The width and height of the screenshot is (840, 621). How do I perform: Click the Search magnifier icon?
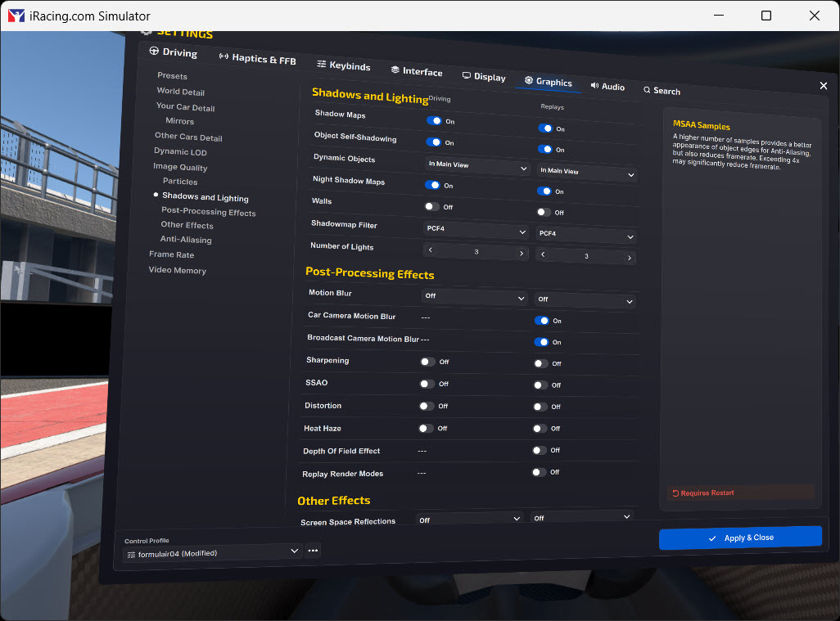[x=647, y=90]
